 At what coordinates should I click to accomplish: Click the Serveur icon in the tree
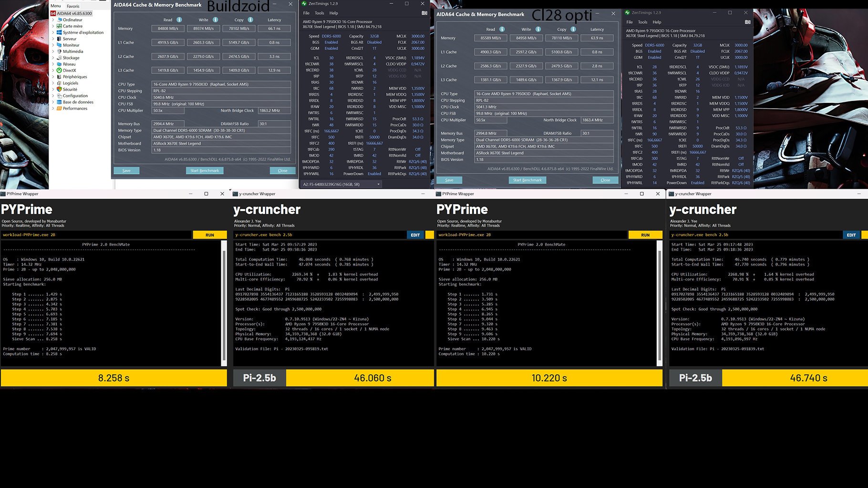coord(59,39)
